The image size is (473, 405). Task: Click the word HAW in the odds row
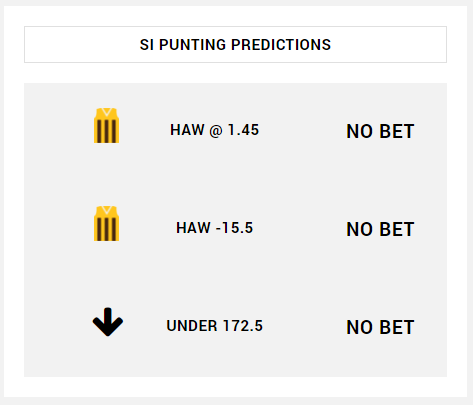coord(187,130)
